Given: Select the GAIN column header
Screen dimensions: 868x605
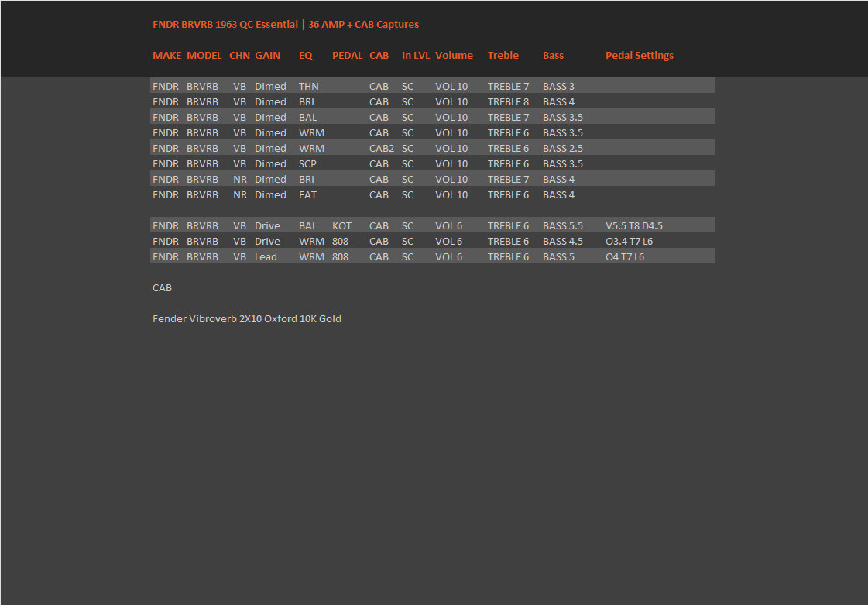Looking at the screenshot, I should coord(267,56).
